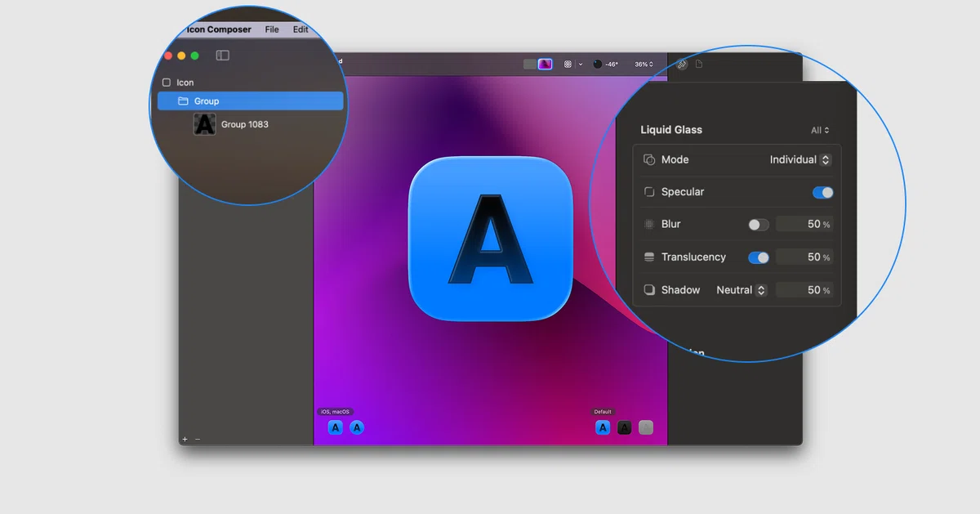Open the 36% zoom stepper
The height and width of the screenshot is (514, 980).
tap(644, 64)
